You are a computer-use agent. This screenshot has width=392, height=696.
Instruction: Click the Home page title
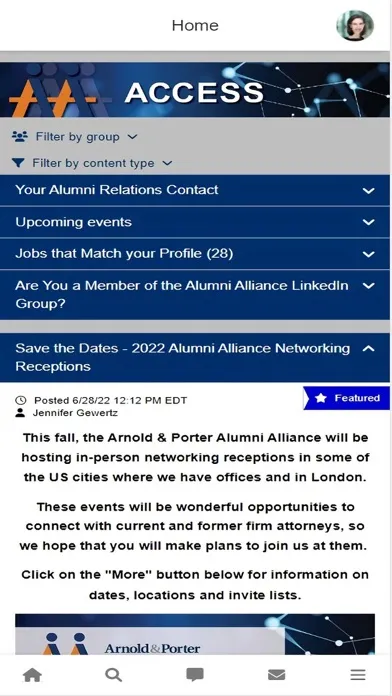195,25
